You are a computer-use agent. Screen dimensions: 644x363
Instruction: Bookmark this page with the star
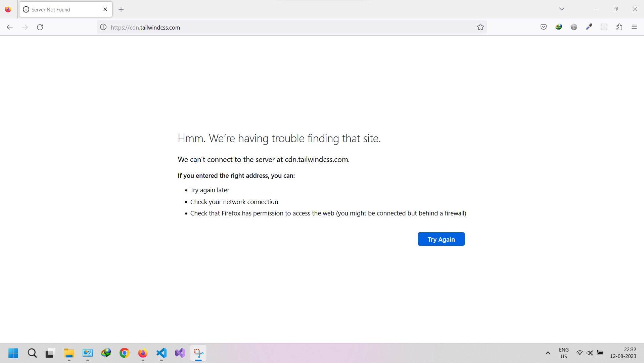pos(480,27)
